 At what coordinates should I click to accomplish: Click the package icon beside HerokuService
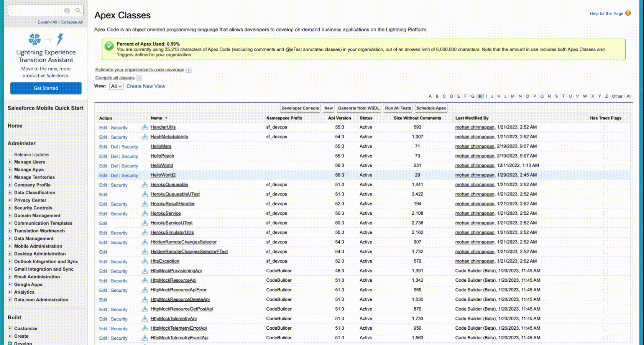(145, 213)
